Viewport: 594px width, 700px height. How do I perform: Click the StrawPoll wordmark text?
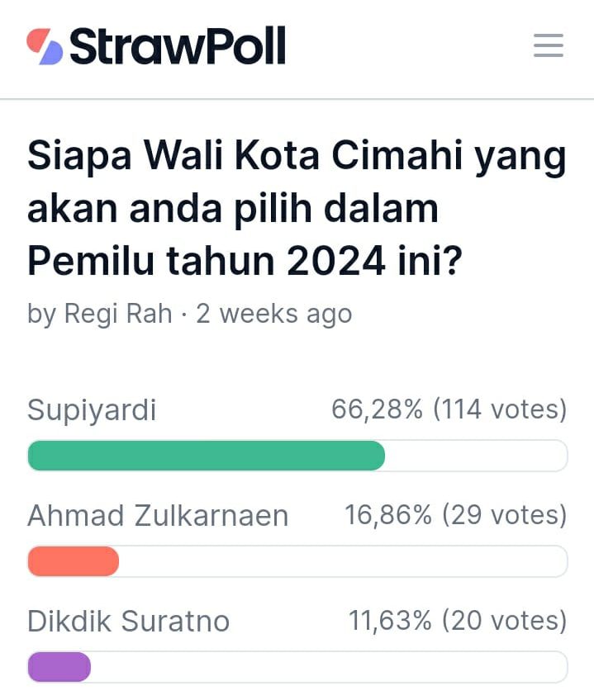(x=178, y=45)
